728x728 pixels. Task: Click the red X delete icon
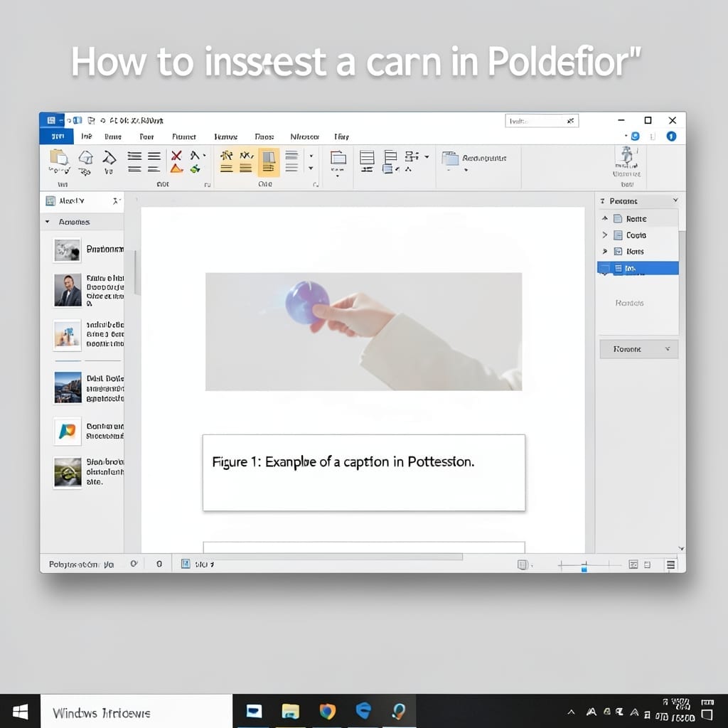pyautogui.click(x=176, y=156)
